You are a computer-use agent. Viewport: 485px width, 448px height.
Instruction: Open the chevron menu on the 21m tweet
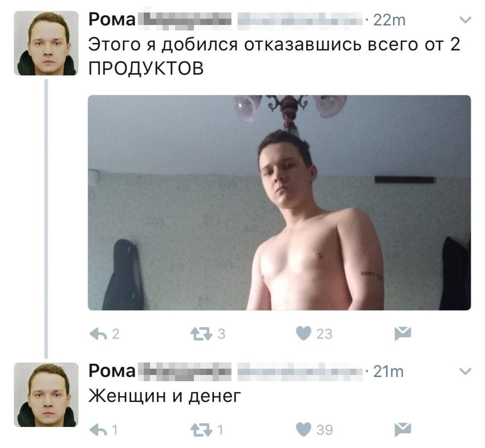(x=465, y=371)
